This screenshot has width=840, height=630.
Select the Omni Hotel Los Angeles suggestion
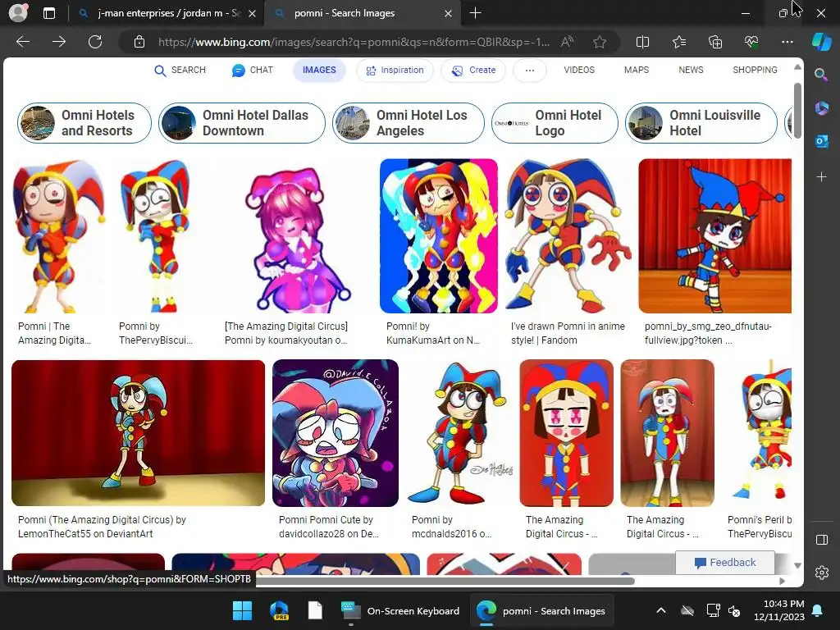pyautogui.click(x=409, y=123)
